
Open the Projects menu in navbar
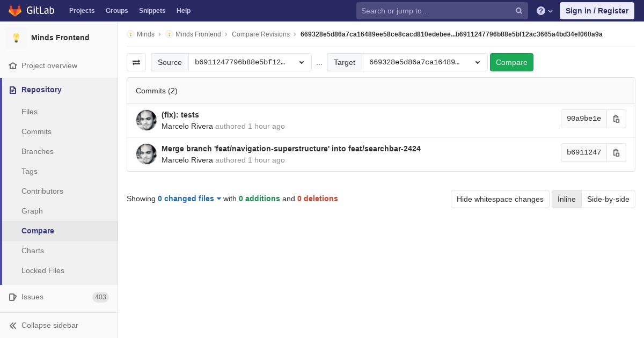click(82, 11)
